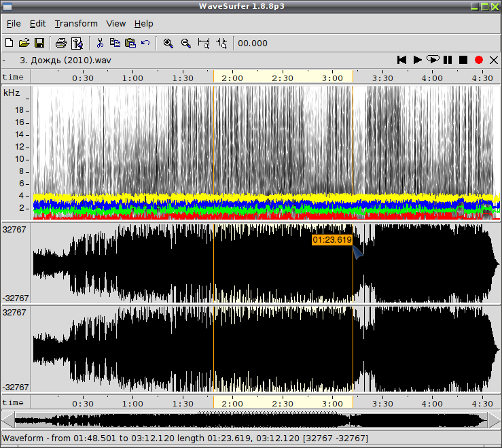
Task: Click the time display 00.000
Action: coord(252,44)
